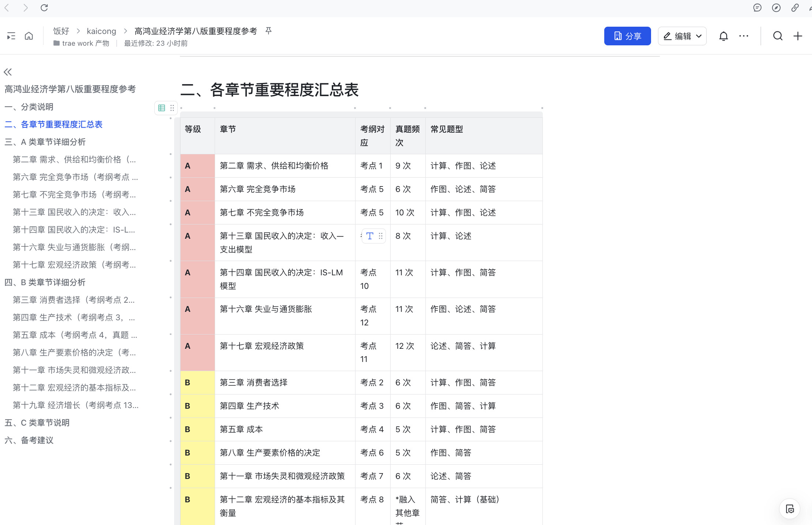The width and height of the screenshot is (812, 525).
Task: Click the drag handle next to table icon
Action: [x=172, y=108]
